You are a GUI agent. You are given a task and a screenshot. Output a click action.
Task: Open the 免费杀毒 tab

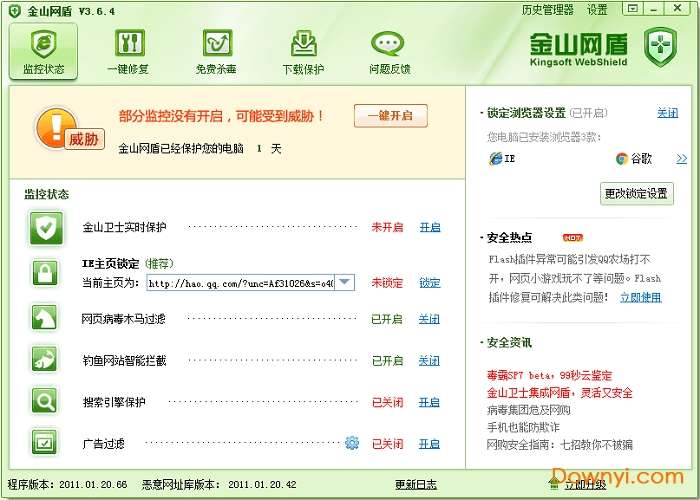point(217,51)
